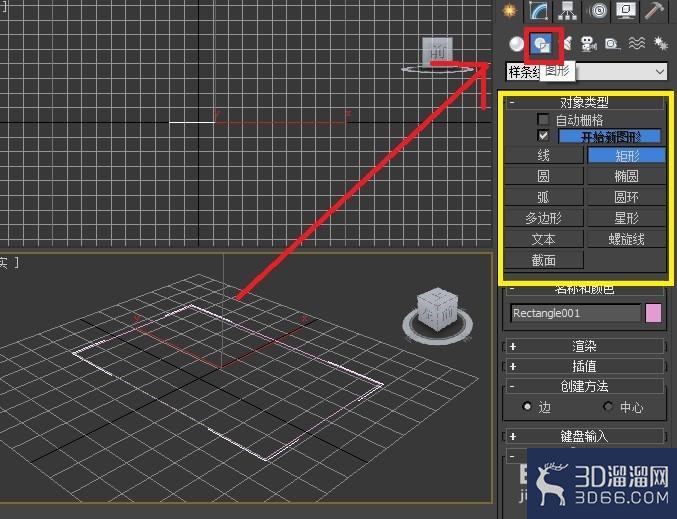Select the Space Warps category icon

637,44
